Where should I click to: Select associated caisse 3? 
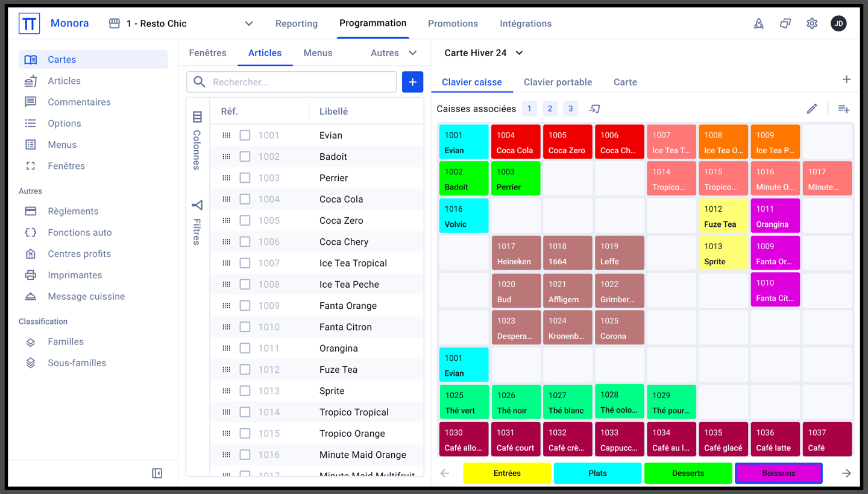point(570,109)
